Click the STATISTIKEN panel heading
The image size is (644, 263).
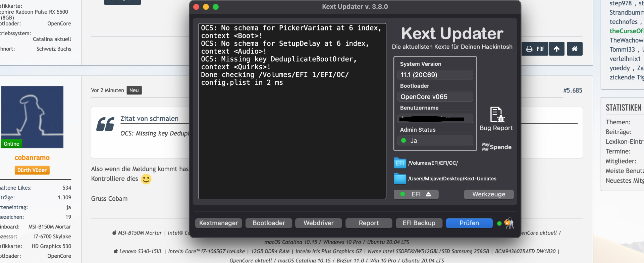[624, 108]
